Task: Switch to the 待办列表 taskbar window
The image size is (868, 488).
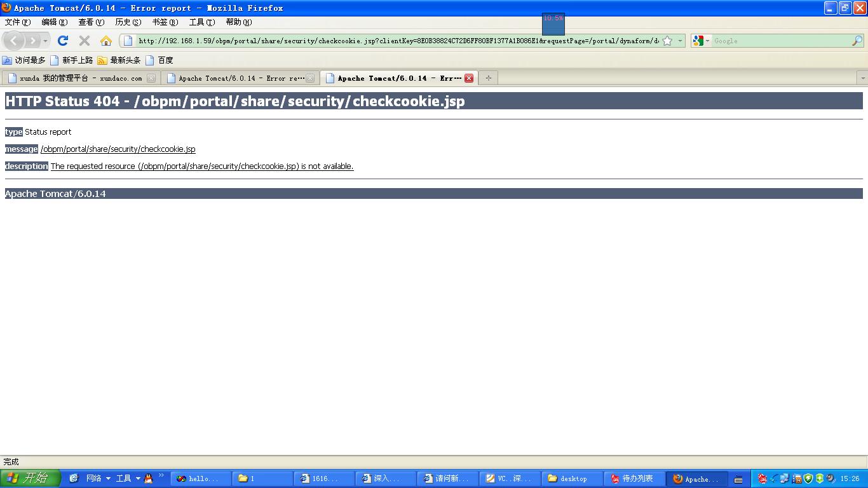Action: [633, 478]
